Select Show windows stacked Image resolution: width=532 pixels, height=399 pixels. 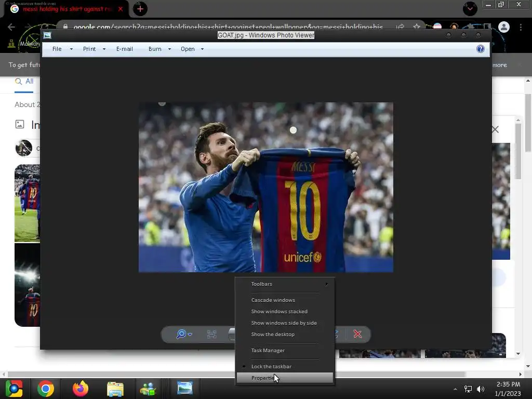click(x=285, y=312)
